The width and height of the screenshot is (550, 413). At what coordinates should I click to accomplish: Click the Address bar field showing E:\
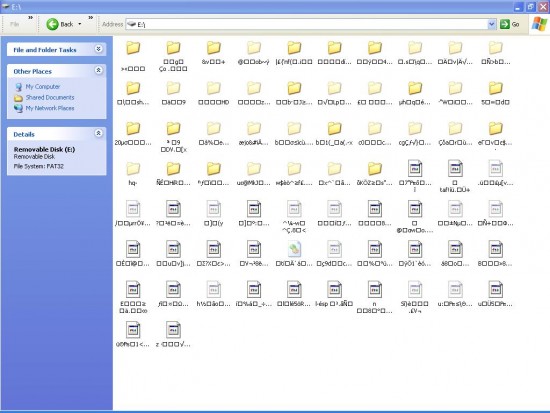click(310, 24)
